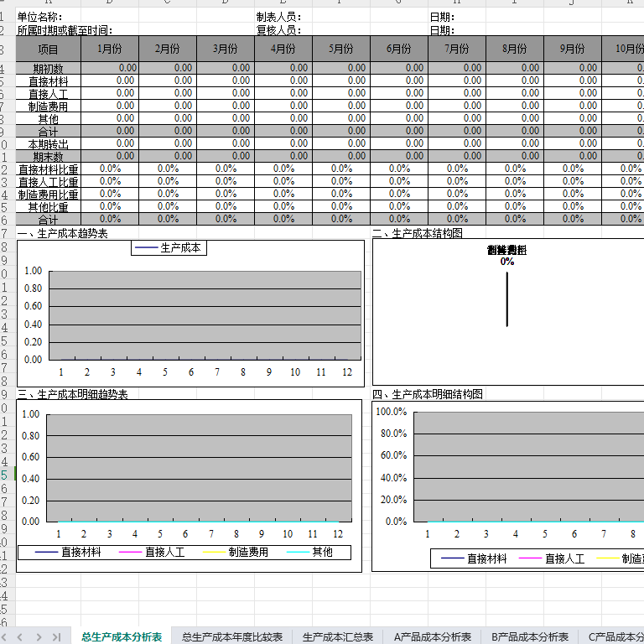Click the 复核人员 label cell
Image resolution: width=644 pixels, height=644 pixels.
(x=278, y=30)
